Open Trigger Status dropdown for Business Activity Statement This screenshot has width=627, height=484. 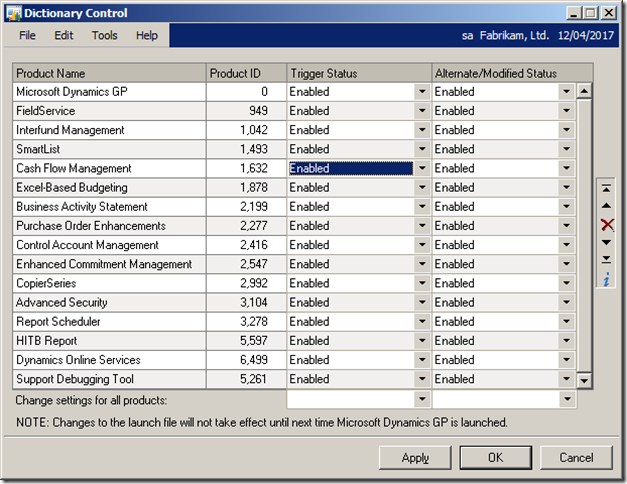click(422, 207)
